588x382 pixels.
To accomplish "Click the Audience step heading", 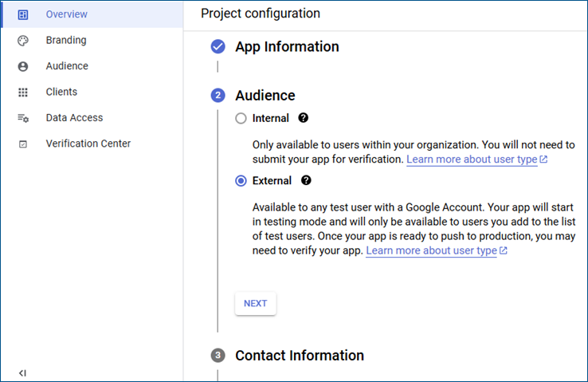I will (265, 96).
